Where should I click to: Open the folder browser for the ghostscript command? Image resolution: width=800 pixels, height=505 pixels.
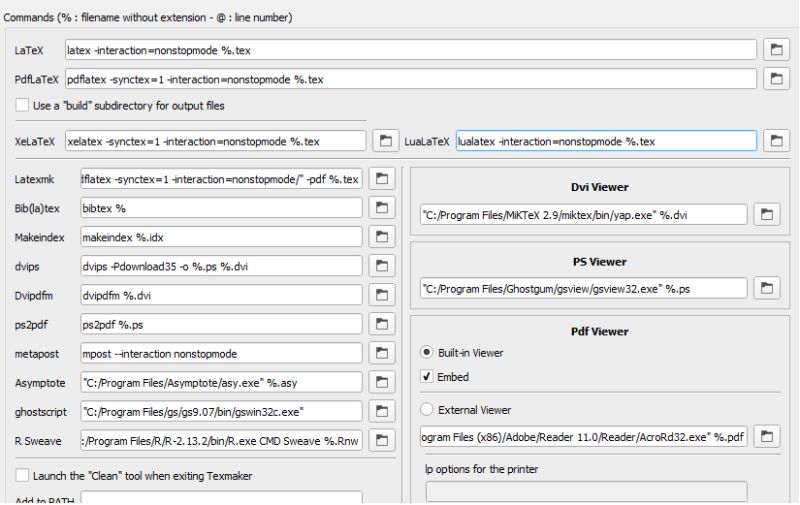pyautogui.click(x=382, y=411)
